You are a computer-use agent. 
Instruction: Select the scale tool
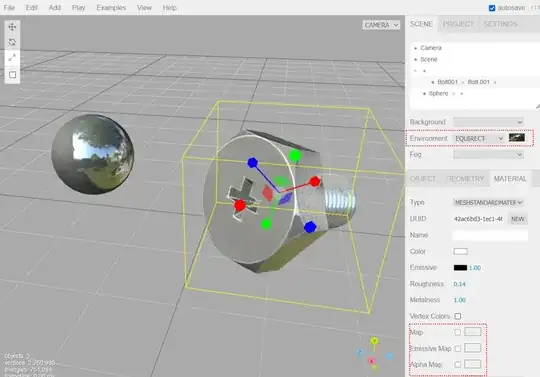(12, 58)
